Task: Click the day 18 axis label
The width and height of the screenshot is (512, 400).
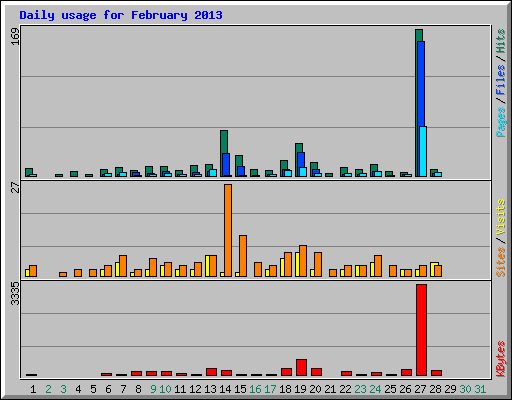Action: (x=285, y=389)
